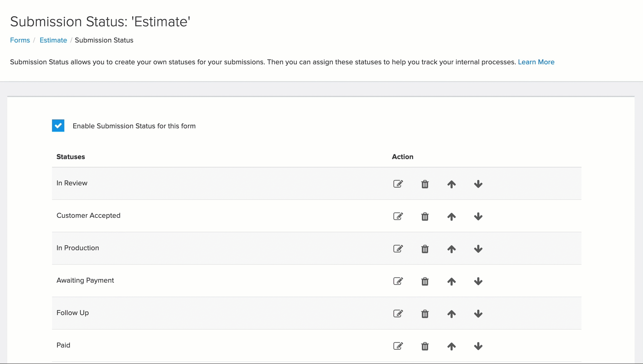The height and width of the screenshot is (364, 643).
Task: Edit the Customer Accepted status
Action: click(398, 216)
